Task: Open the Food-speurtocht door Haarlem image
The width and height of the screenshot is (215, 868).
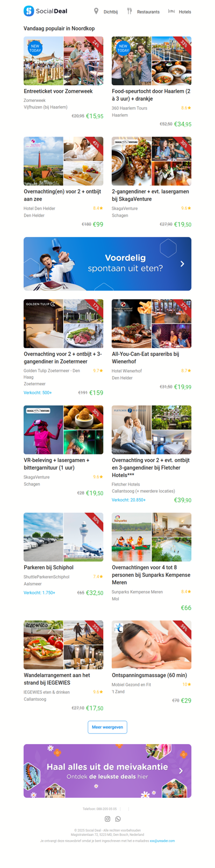Action: tap(152, 61)
